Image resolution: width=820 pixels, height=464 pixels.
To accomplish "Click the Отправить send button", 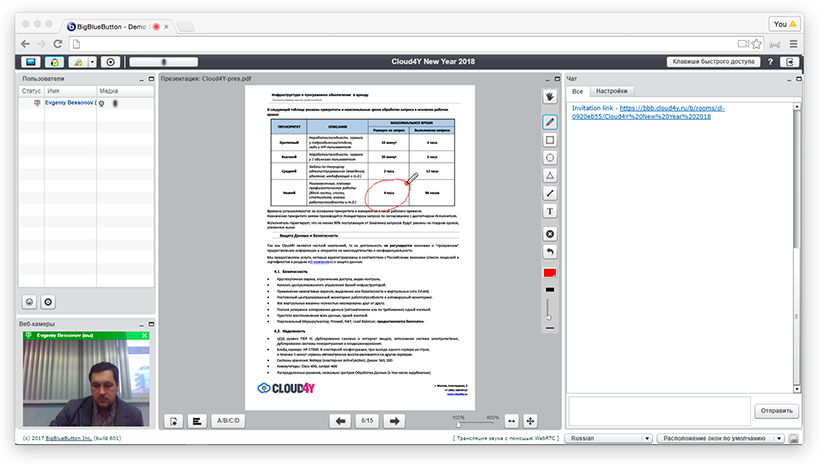I will (x=776, y=411).
